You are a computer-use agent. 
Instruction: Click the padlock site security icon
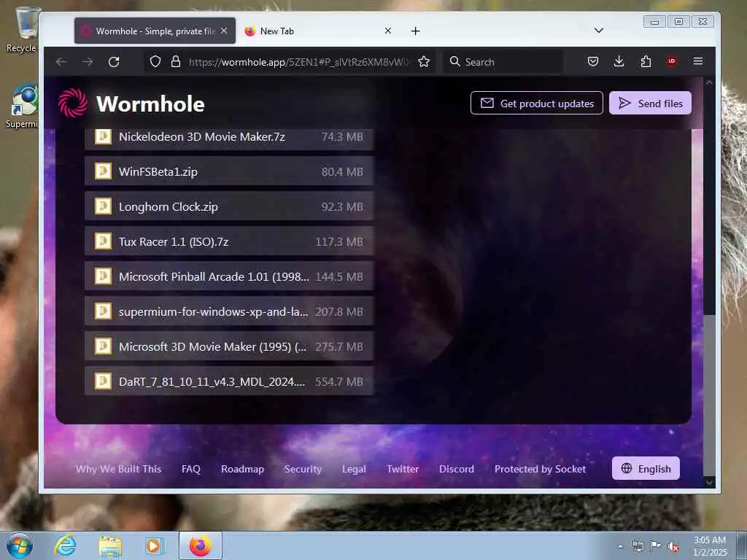click(176, 61)
